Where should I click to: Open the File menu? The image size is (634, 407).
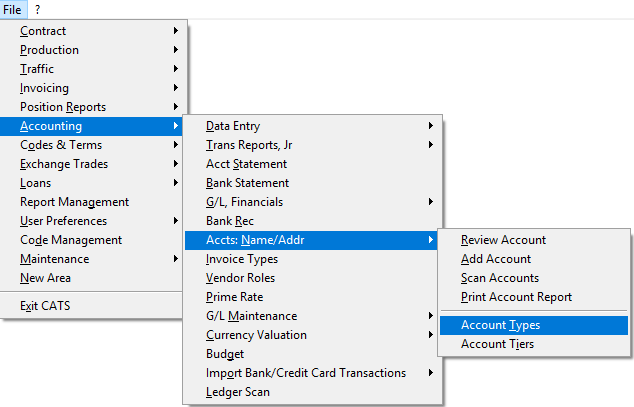[12, 9]
